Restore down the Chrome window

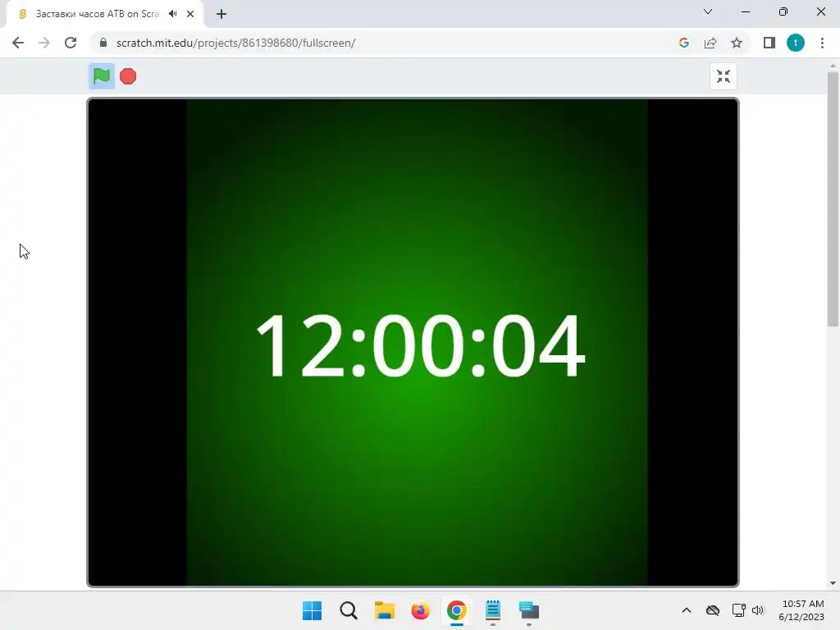coord(783,11)
